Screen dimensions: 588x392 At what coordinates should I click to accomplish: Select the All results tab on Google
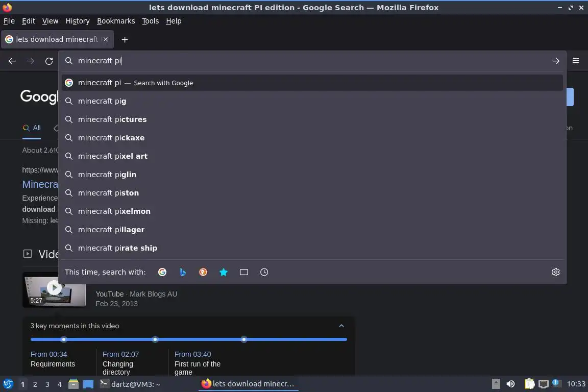point(32,128)
